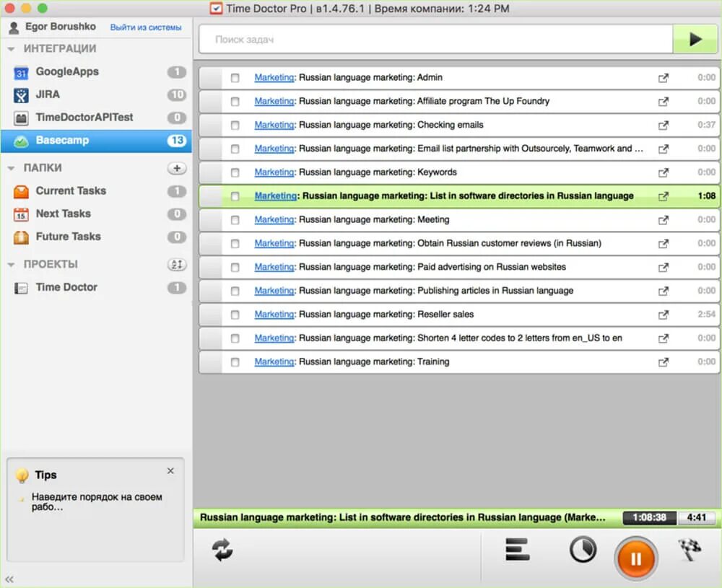
Task: Open external link for Paid advertising task
Action: pyautogui.click(x=663, y=268)
